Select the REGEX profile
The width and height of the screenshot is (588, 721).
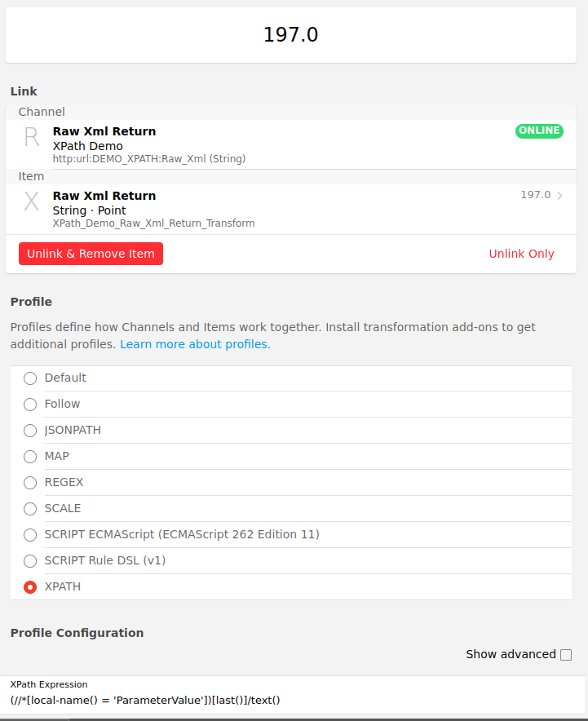click(x=30, y=483)
